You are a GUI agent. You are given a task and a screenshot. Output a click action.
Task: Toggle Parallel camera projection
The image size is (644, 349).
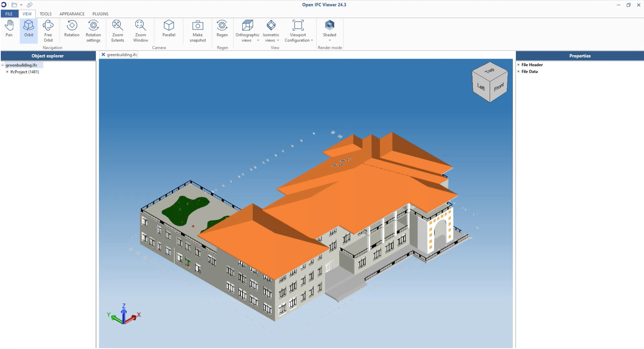pyautogui.click(x=169, y=29)
